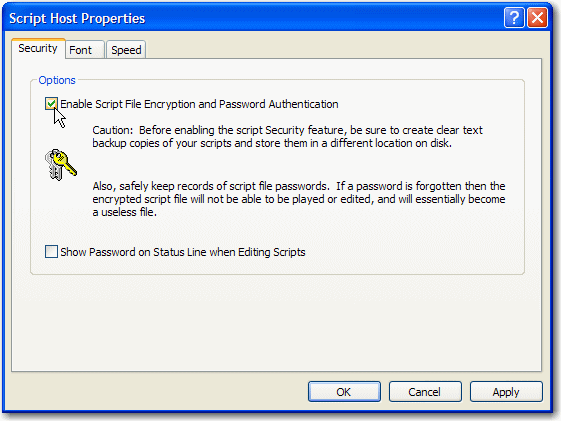The height and width of the screenshot is (421, 561).
Task: Switch to the Font tab
Action: tap(85, 50)
